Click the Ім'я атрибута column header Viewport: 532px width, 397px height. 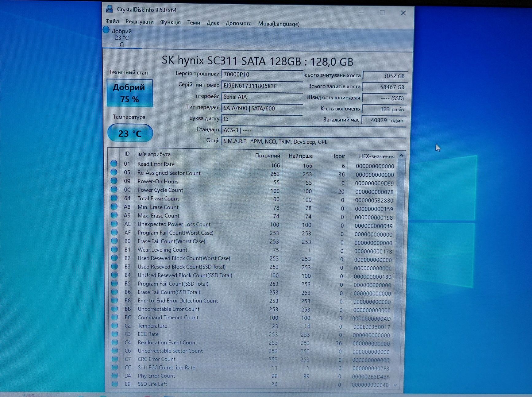pos(154,154)
